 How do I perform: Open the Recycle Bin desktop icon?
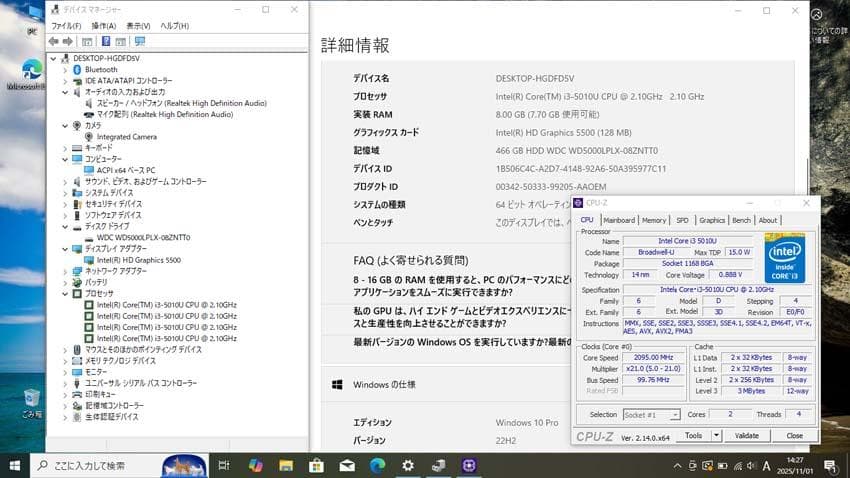click(31, 403)
